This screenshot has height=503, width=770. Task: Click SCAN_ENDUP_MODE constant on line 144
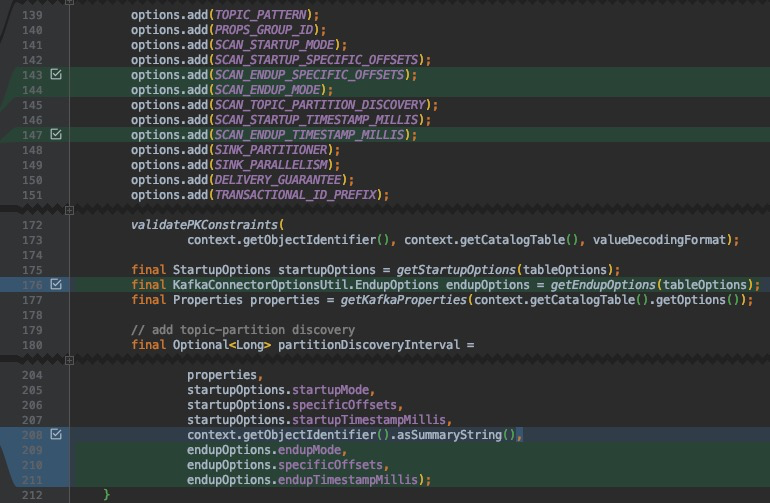268,90
